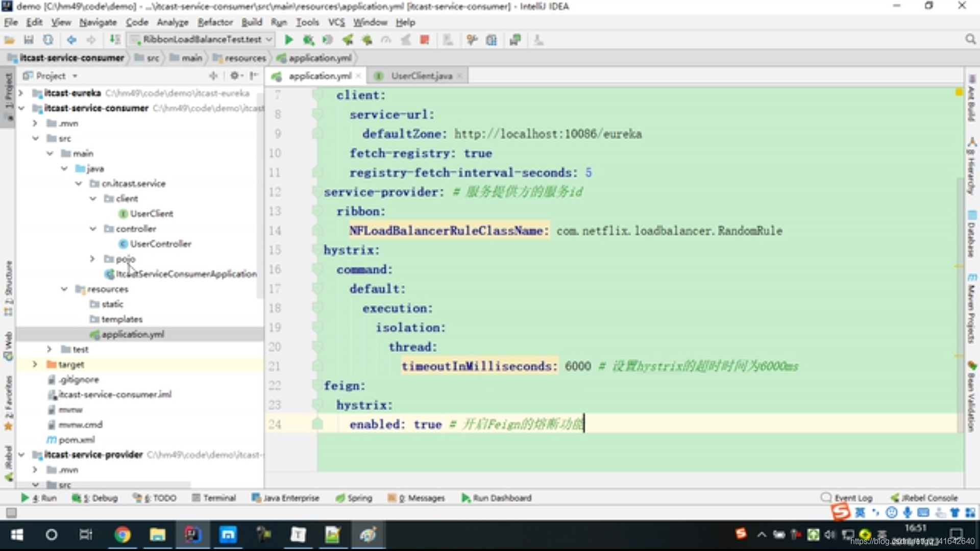Expand the itcast-eureka module

coord(21,93)
